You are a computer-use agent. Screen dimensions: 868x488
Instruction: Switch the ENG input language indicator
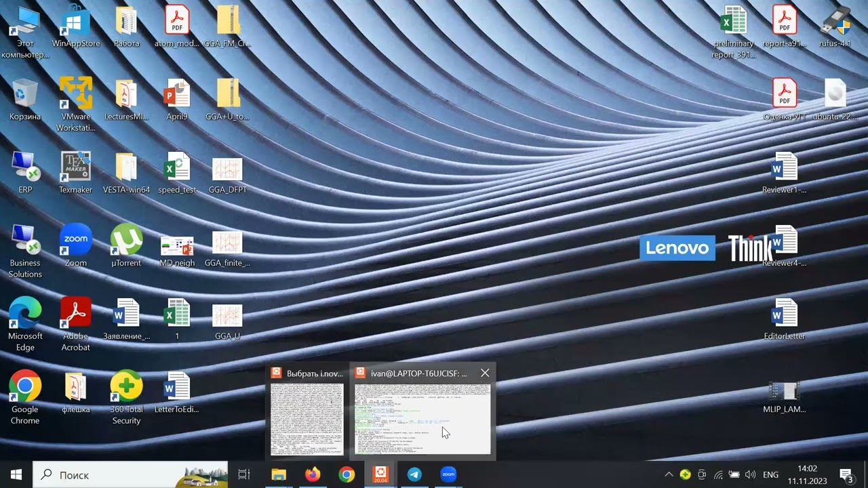coord(771,474)
